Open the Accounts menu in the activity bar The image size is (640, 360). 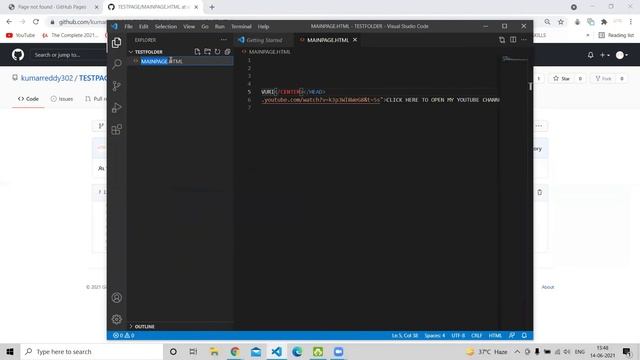(x=117, y=298)
